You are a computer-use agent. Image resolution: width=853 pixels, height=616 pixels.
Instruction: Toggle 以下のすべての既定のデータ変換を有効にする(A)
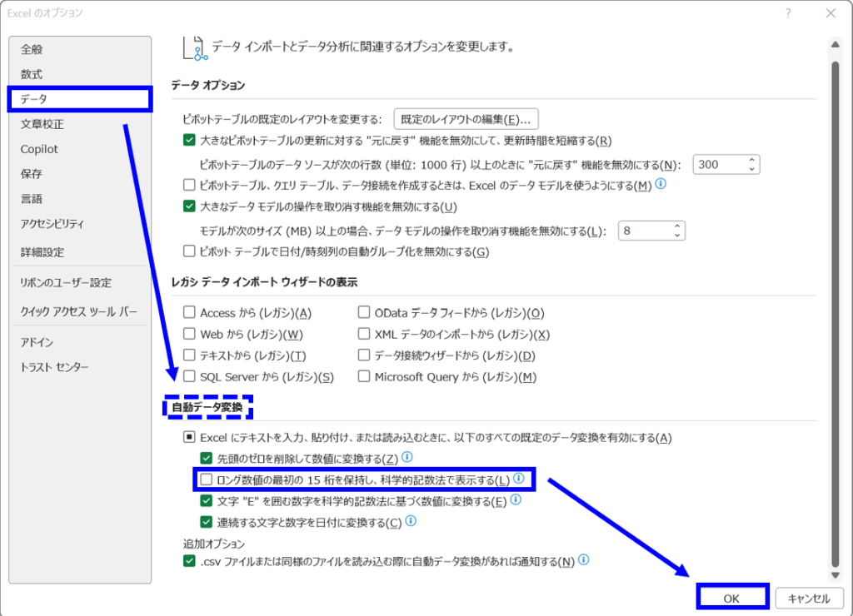tap(189, 437)
